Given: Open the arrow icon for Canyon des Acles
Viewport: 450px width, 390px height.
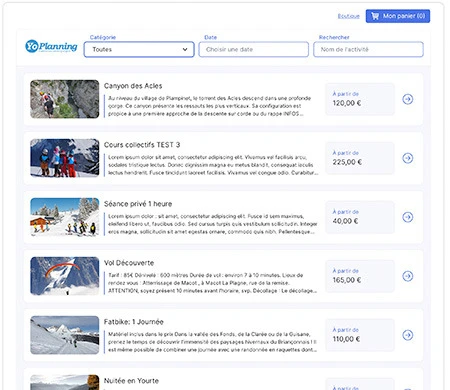Looking at the screenshot, I should point(407,99).
